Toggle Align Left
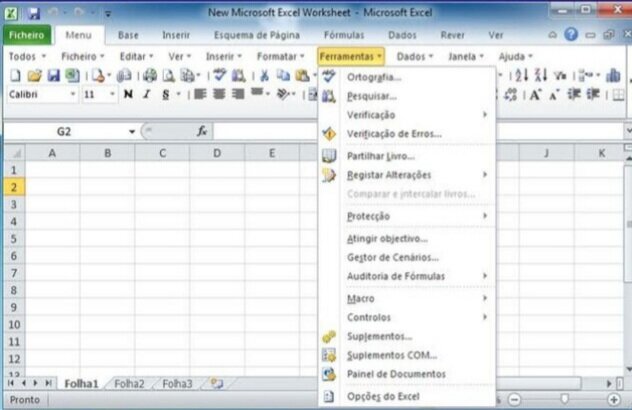Image resolution: width=632 pixels, height=410 pixels. (x=200, y=94)
